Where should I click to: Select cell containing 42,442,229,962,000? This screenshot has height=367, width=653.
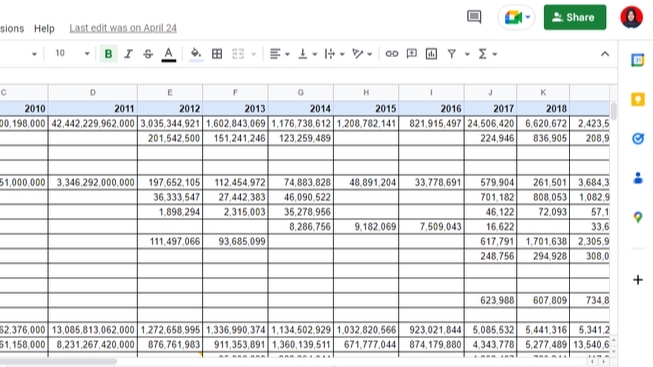click(92, 124)
